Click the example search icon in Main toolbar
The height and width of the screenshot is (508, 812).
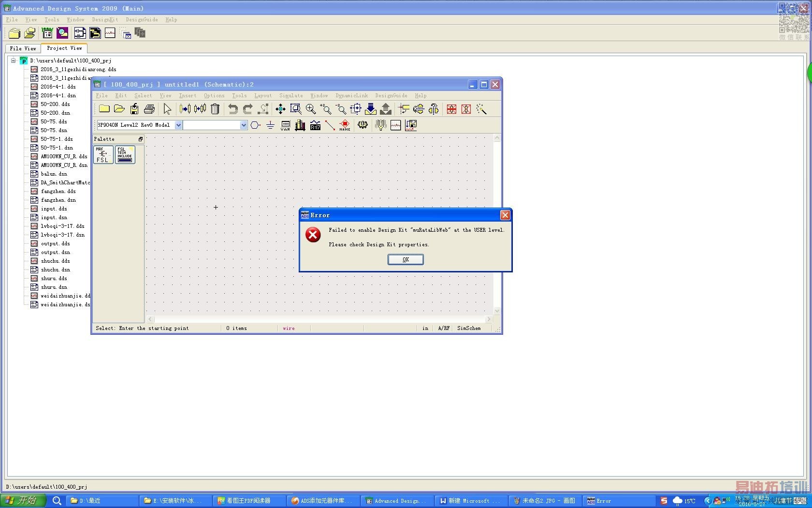(x=62, y=33)
